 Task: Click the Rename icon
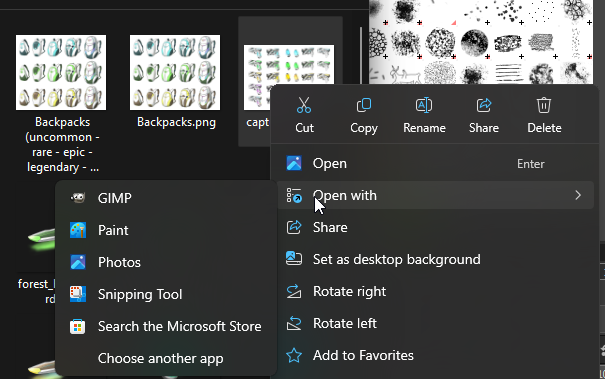tap(424, 105)
